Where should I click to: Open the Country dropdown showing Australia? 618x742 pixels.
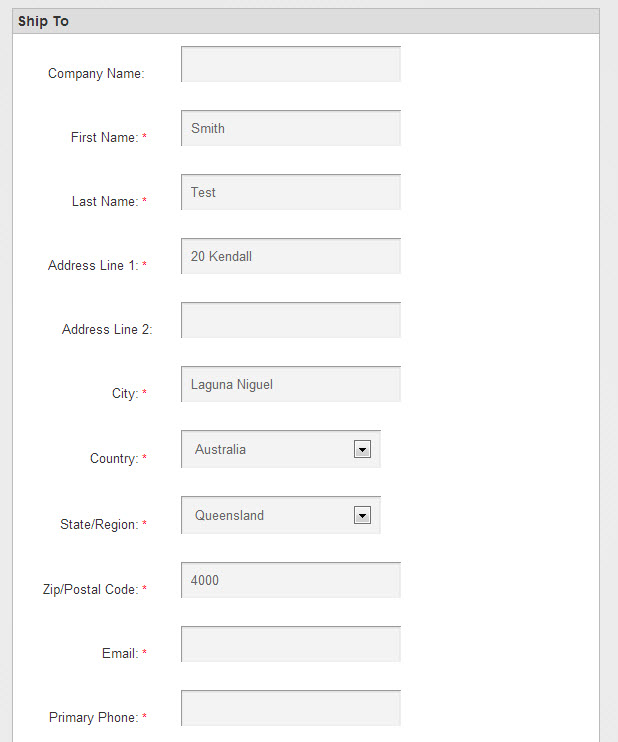(281, 449)
